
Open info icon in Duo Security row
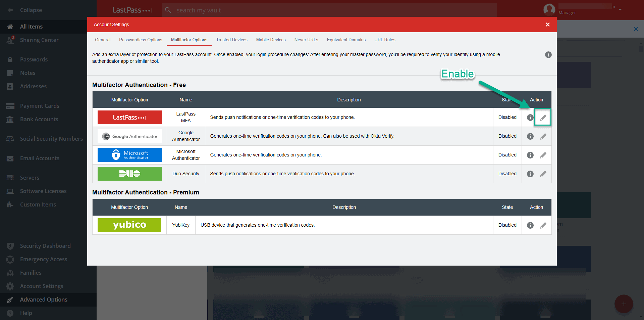530,174
